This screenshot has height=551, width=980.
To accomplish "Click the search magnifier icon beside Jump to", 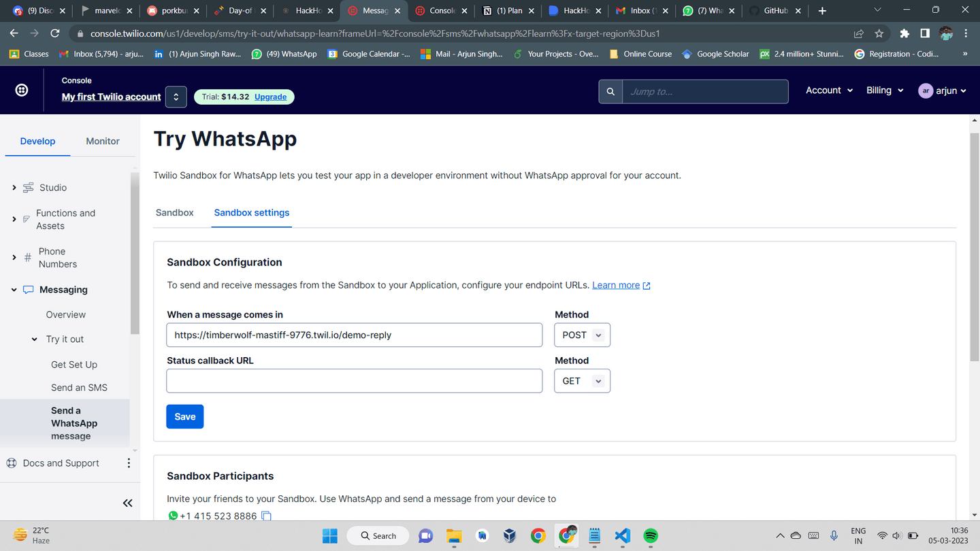I will [610, 91].
